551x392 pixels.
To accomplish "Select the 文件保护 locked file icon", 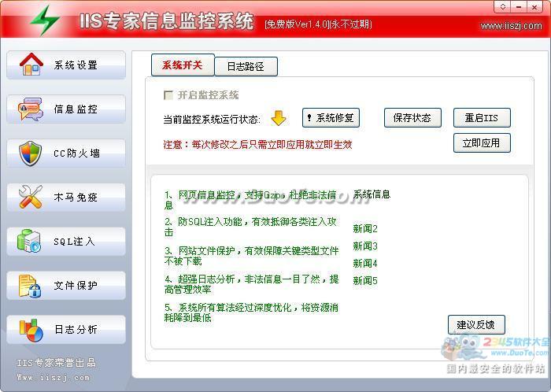I will (31, 285).
